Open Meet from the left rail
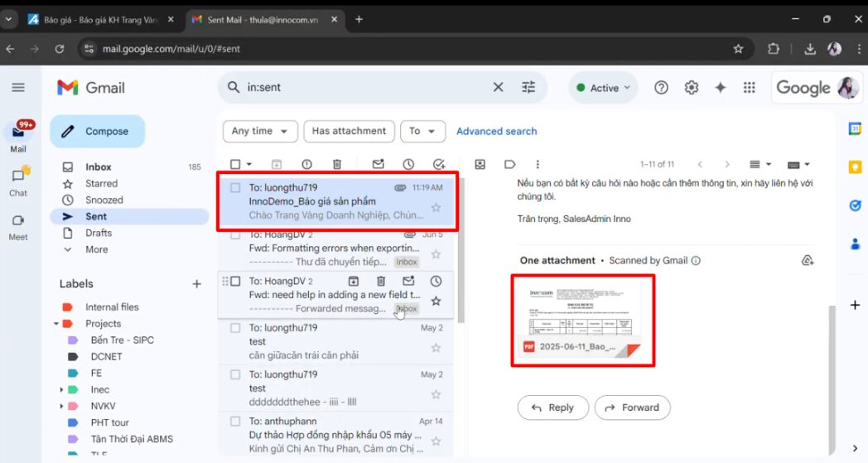Viewport: 868px width, 463px height. click(x=18, y=228)
